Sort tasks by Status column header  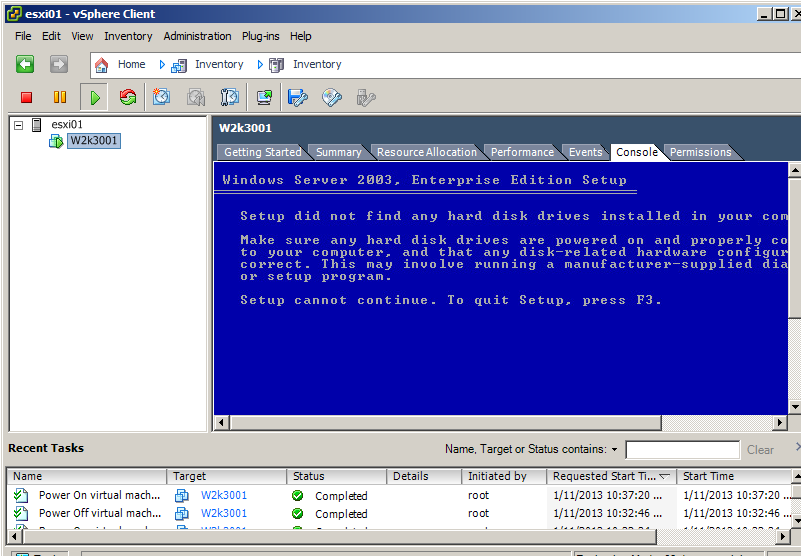click(336, 476)
